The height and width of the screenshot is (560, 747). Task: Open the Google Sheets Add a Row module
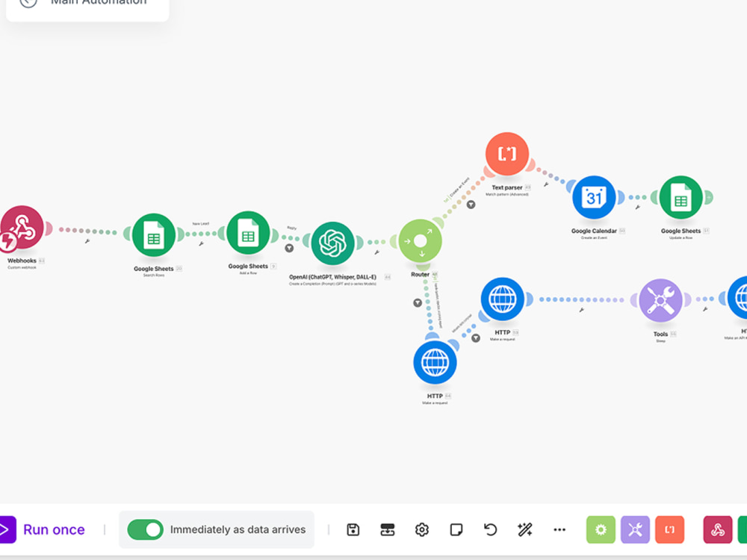[248, 233]
